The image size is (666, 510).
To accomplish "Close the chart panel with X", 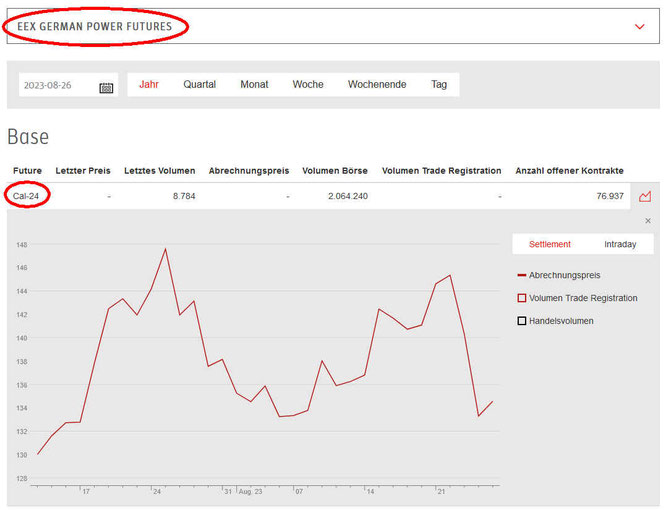I will point(648,220).
